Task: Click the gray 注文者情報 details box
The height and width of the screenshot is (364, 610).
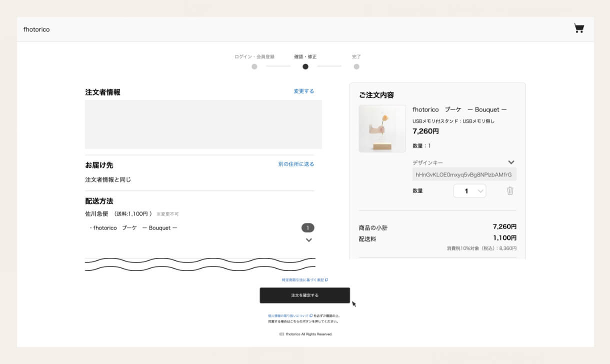Action: pyautogui.click(x=203, y=124)
